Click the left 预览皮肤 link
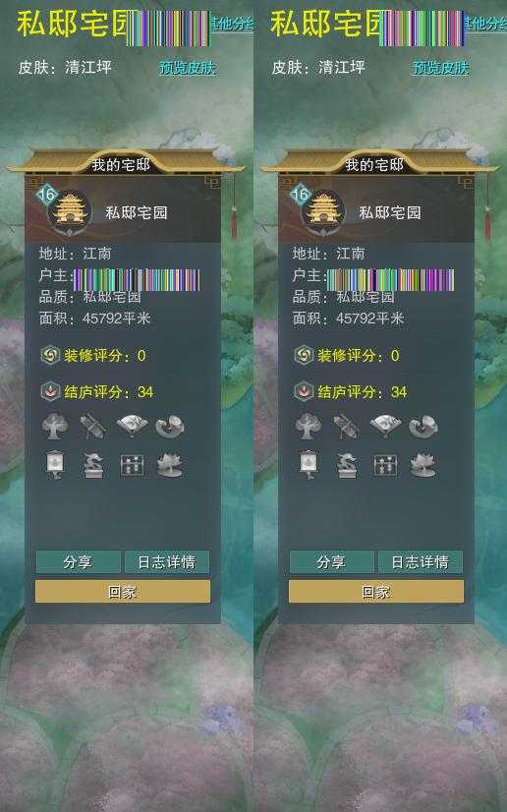The width and height of the screenshot is (507, 812). [188, 68]
